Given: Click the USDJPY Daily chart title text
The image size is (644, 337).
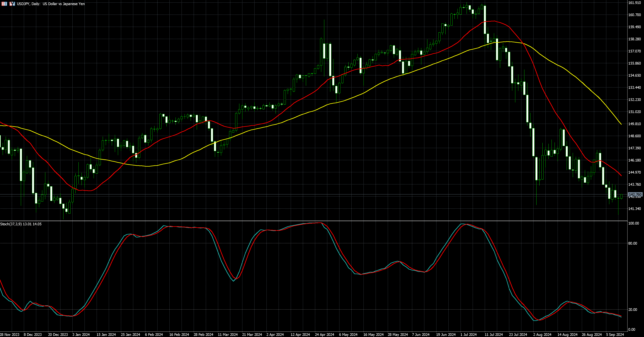Looking at the screenshot, I should [x=51, y=4].
